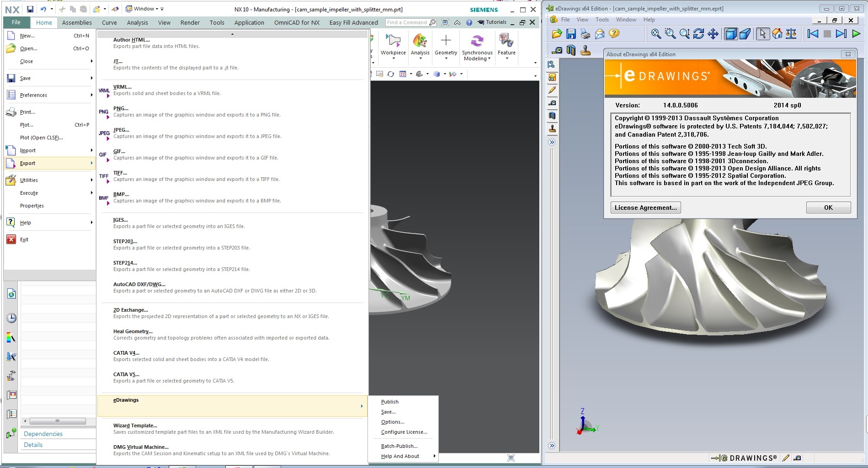
Task: Click the NX quick access Save icon
Action: (x=30, y=9)
